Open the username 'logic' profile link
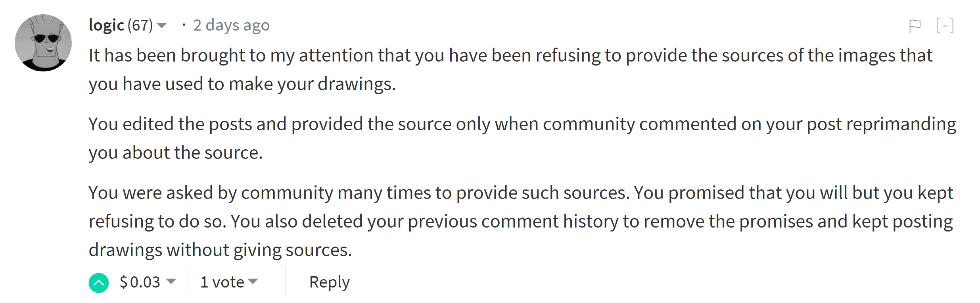Viewport: 980px width, 303px height. tap(106, 25)
